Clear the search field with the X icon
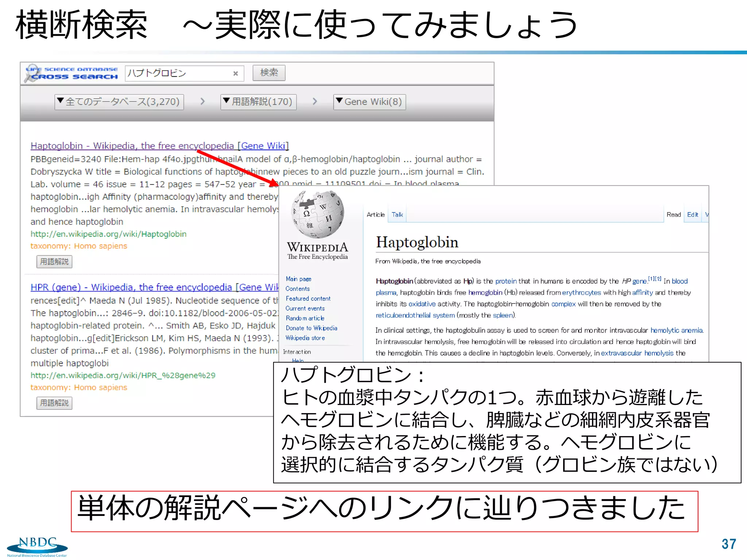 [236, 74]
